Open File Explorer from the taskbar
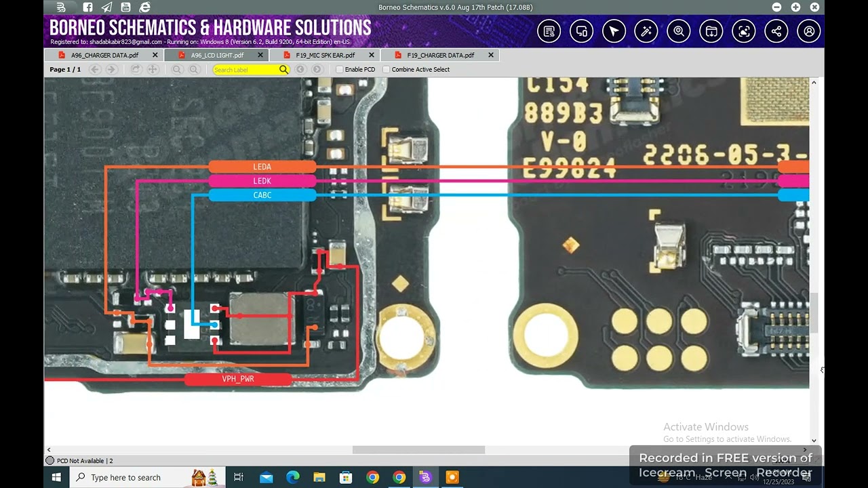Screen dimensions: 868x488 click(319, 477)
